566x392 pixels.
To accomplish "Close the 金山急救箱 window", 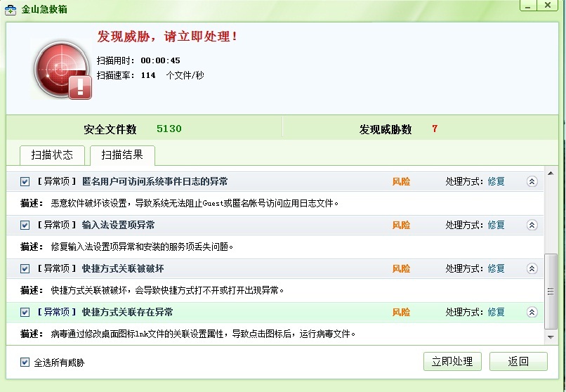I will [548, 5].
